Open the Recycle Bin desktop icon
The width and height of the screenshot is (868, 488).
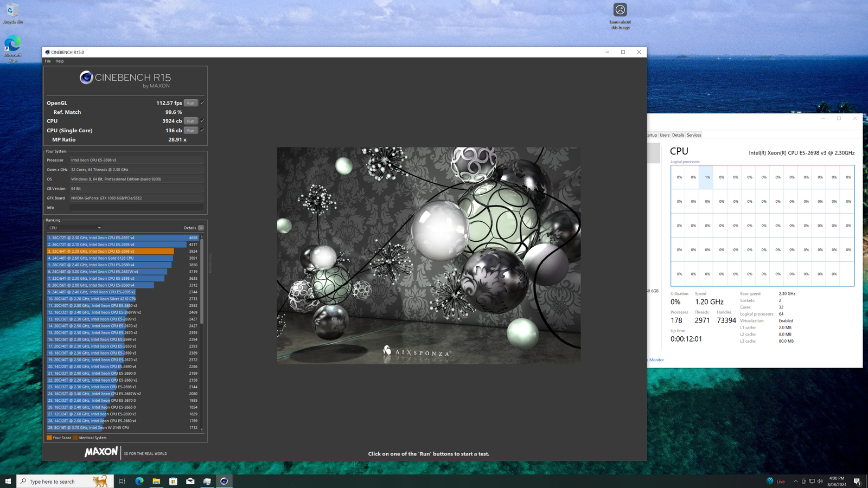(12, 14)
